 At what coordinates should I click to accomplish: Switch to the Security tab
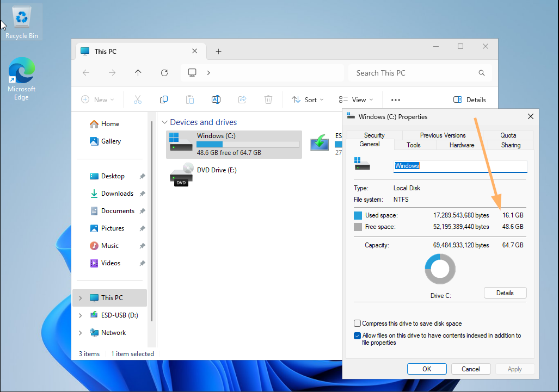[374, 135]
